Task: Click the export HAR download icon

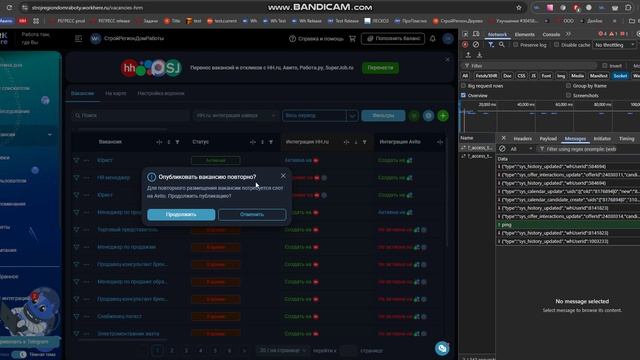Action: coord(479,55)
